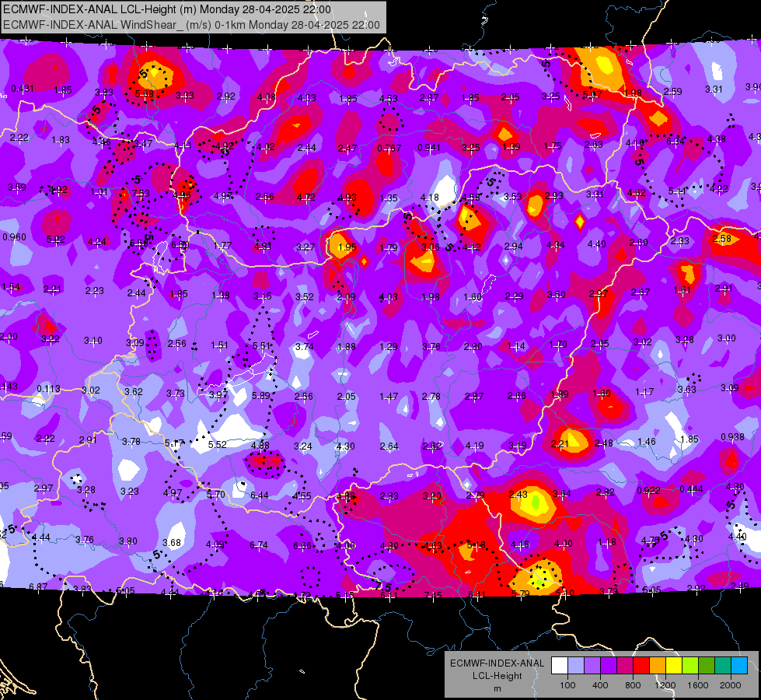
Task: Click the LCL-Height title line in header
Action: 167,9
